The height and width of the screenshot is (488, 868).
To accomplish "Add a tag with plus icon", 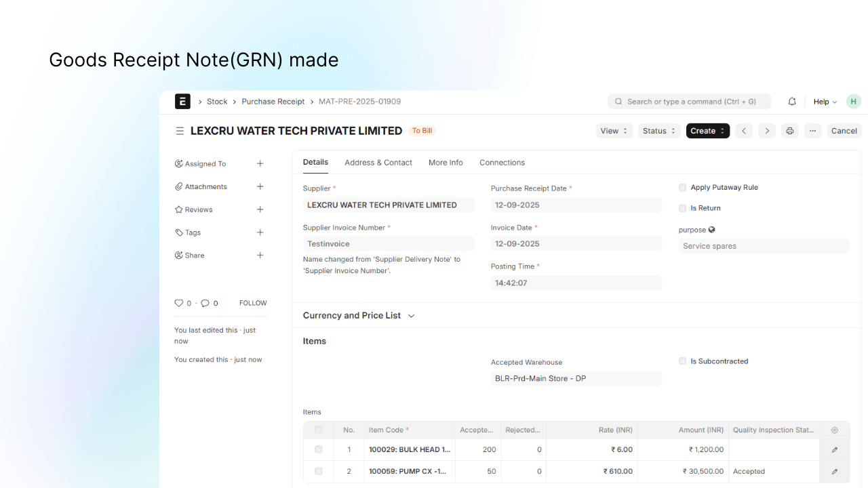I will (x=260, y=232).
